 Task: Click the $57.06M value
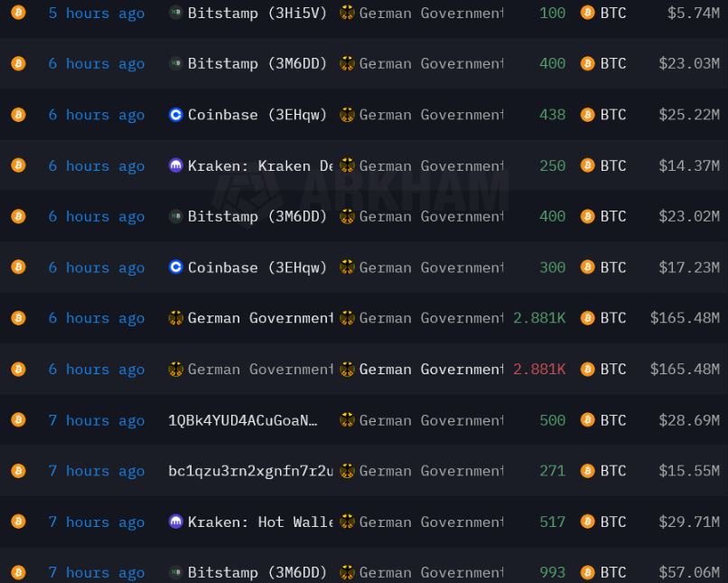tap(689, 573)
